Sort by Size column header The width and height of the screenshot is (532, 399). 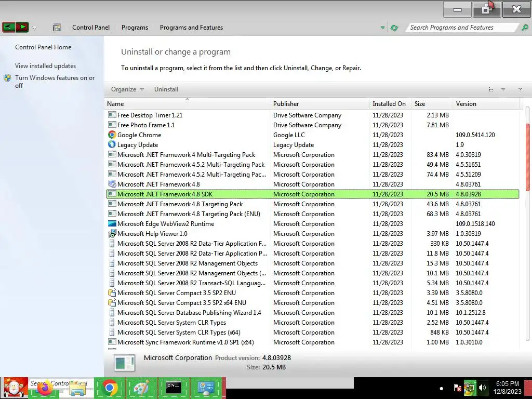click(x=432, y=104)
